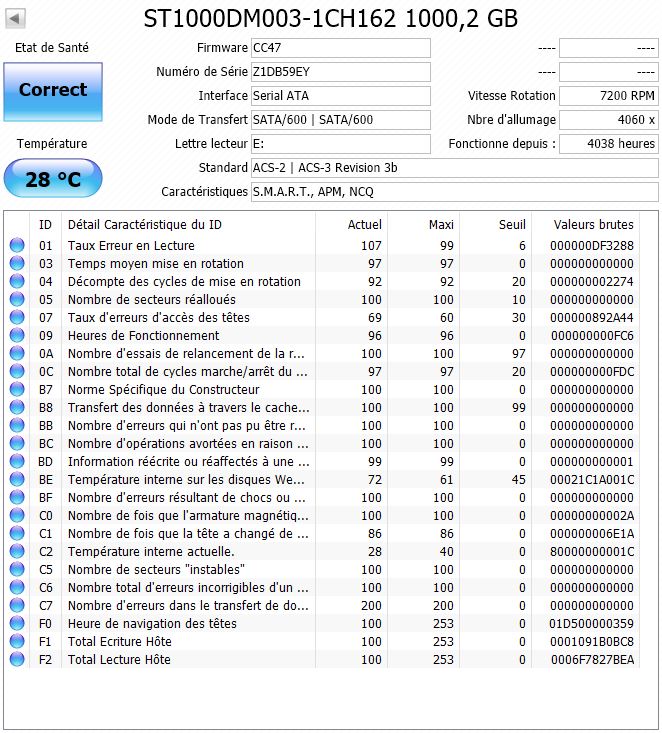Click status icon of row B7 Norme Spécifique
Image resolution: width=662 pixels, height=733 pixels.
point(17,389)
